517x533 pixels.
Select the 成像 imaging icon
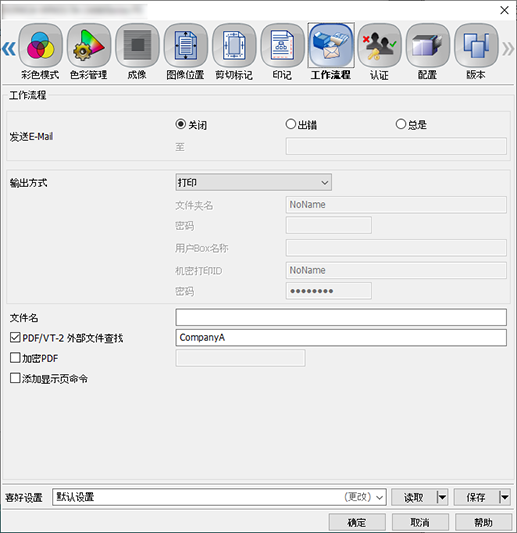[137, 45]
